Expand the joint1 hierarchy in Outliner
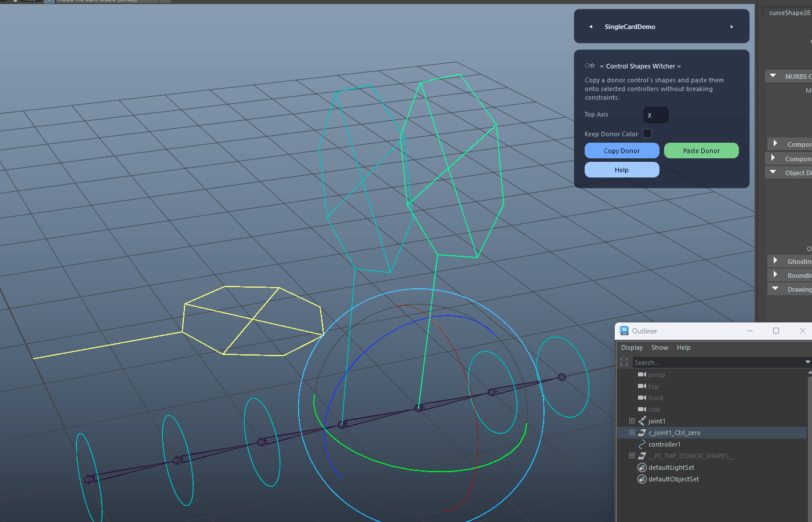This screenshot has width=812, height=522. pyautogui.click(x=632, y=421)
